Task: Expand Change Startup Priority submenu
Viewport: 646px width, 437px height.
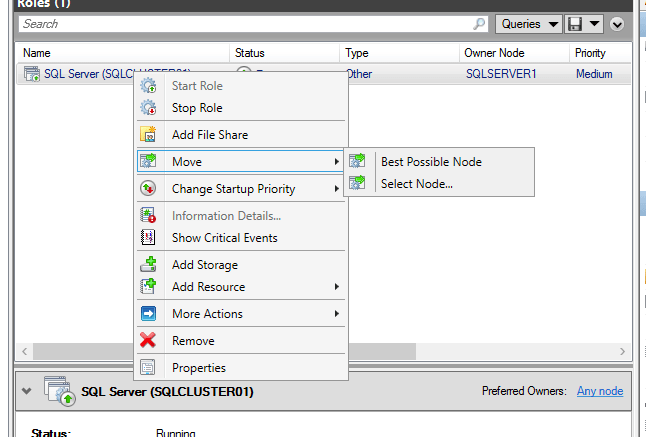Action: point(337,189)
